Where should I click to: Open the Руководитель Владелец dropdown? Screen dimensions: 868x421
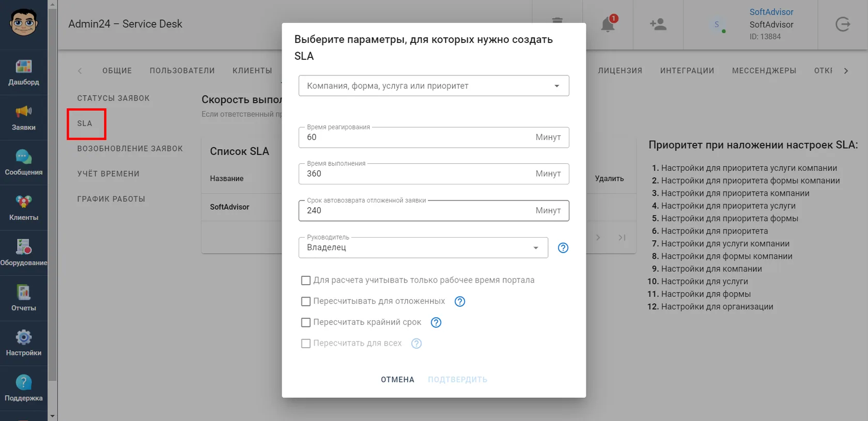423,247
